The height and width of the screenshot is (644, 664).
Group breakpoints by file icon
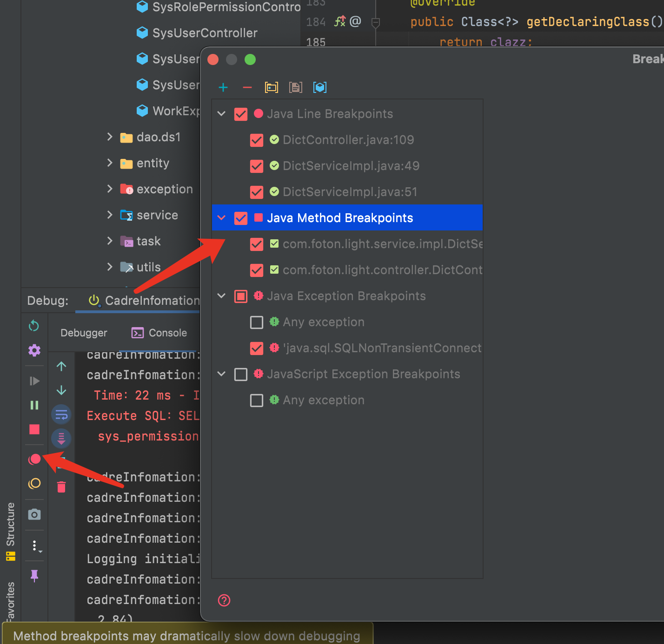[x=296, y=87]
